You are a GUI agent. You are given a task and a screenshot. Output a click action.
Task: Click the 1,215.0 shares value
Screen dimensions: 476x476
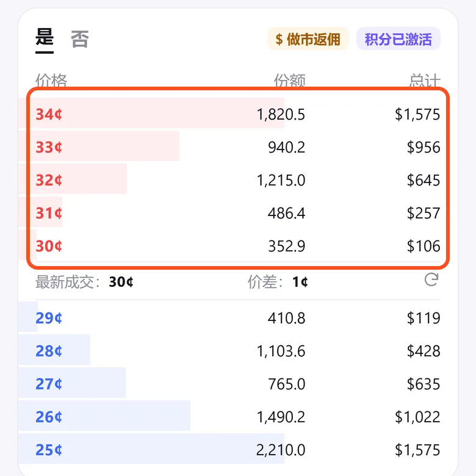281,180
